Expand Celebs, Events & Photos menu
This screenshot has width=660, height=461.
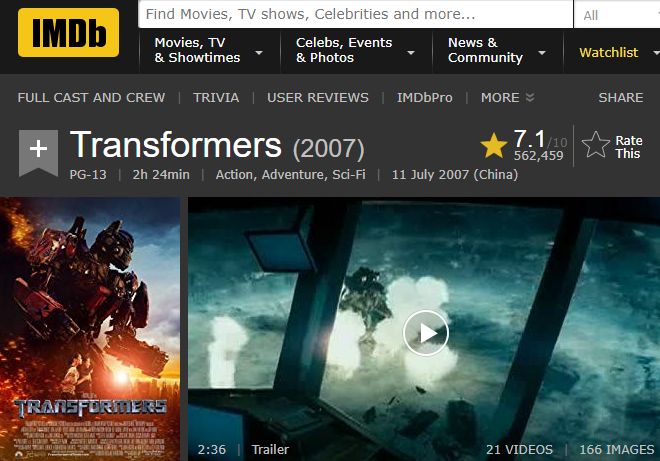click(x=355, y=50)
